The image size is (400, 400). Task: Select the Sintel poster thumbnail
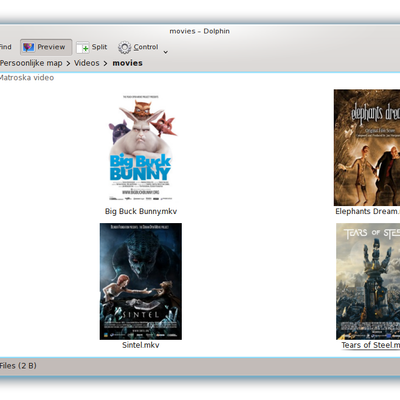[141, 282]
